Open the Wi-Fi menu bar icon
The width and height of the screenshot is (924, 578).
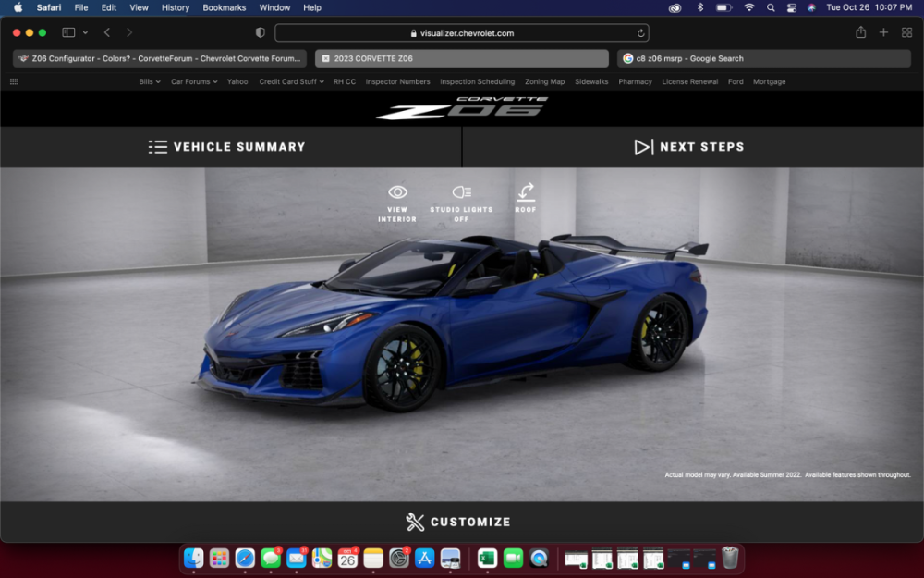click(749, 7)
